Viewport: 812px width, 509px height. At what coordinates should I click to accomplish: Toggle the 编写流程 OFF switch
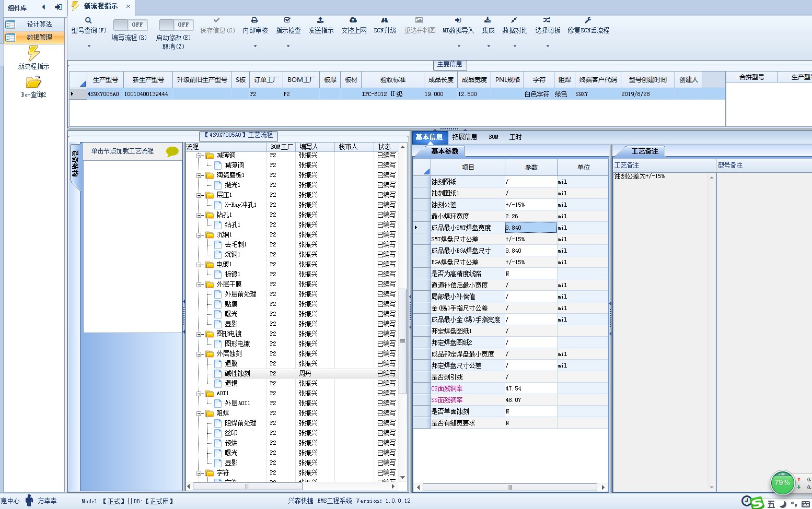(130, 25)
